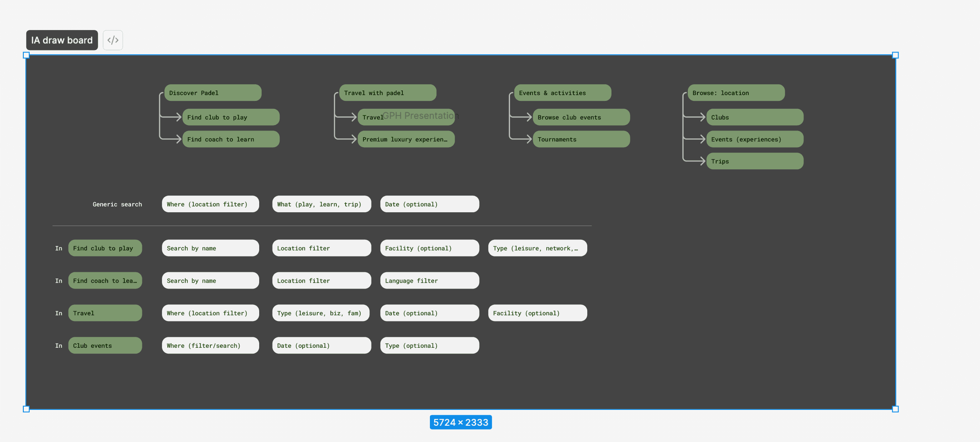Click the In label beside the Travel tag
The width and height of the screenshot is (980, 442).
coord(59,313)
